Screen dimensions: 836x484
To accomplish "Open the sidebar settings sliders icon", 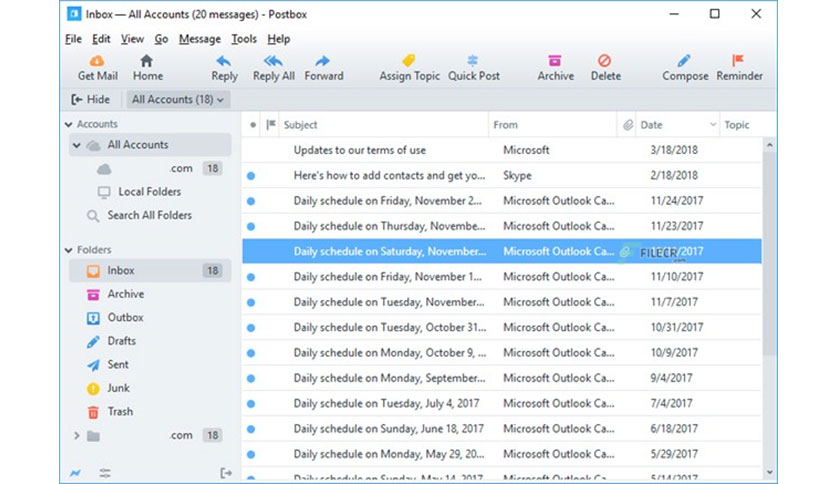I will pos(105,473).
